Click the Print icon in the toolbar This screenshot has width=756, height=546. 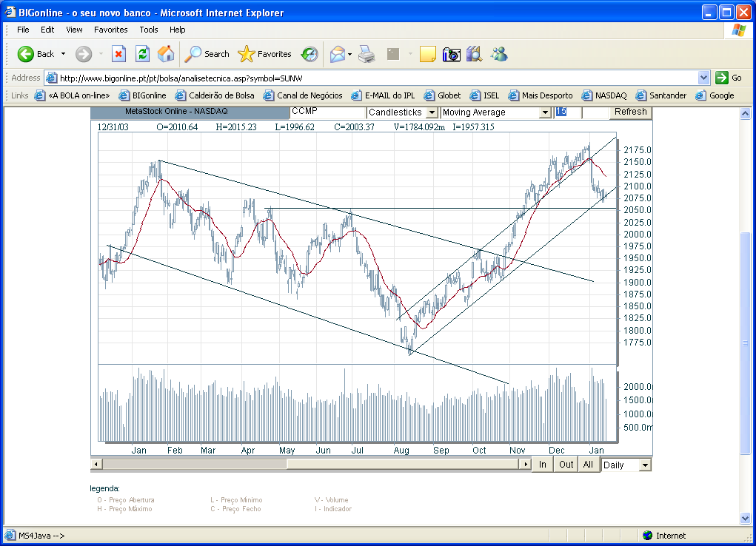[367, 54]
